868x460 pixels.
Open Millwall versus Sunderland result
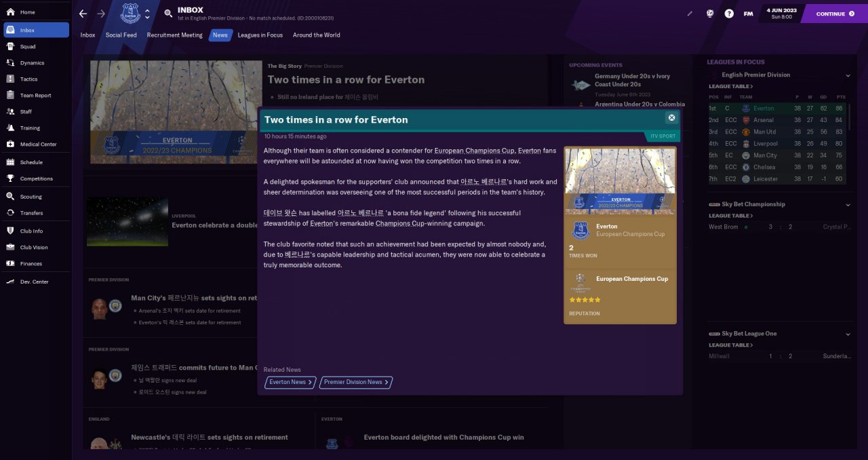(x=780, y=356)
